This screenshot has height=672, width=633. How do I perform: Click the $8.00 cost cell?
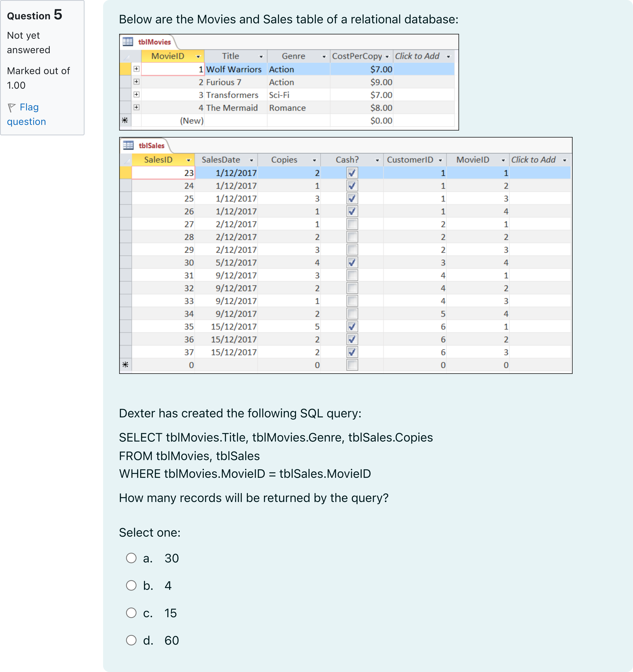(x=362, y=108)
